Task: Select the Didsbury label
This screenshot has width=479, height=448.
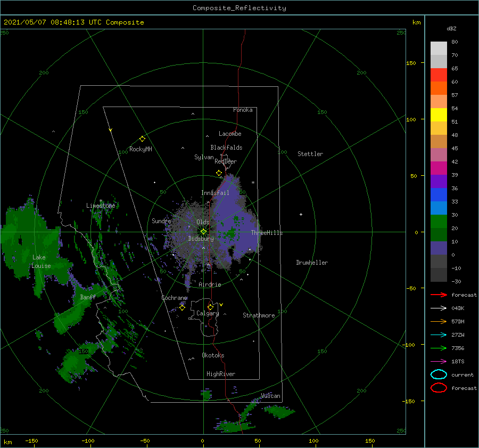Action: [201, 239]
